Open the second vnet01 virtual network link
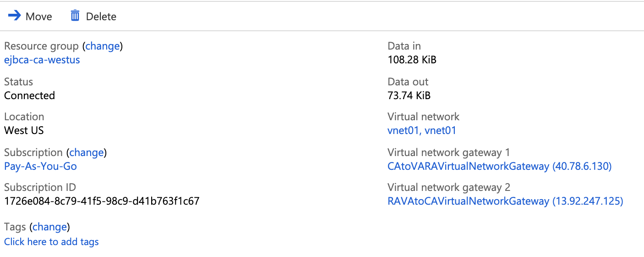Screen dimensions: 644x257 point(441,130)
